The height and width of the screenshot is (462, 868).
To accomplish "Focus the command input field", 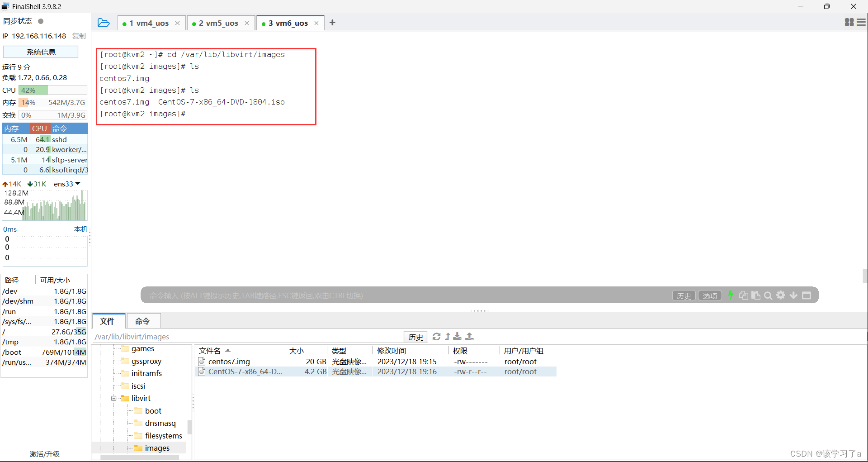I will tap(407, 295).
